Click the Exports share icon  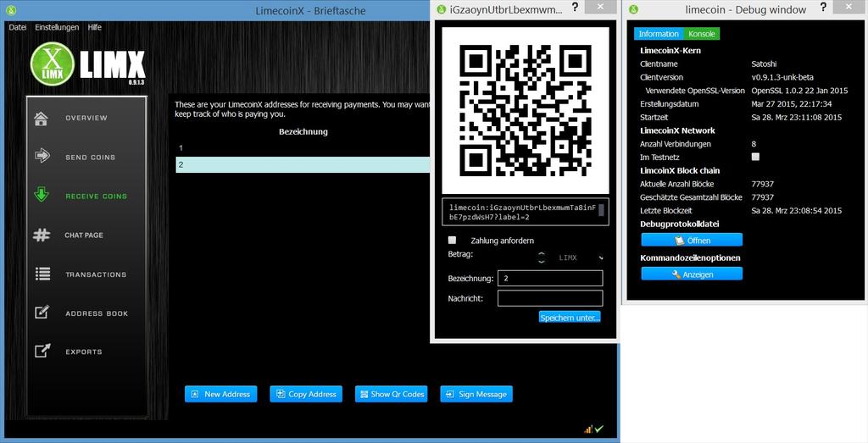(42, 351)
